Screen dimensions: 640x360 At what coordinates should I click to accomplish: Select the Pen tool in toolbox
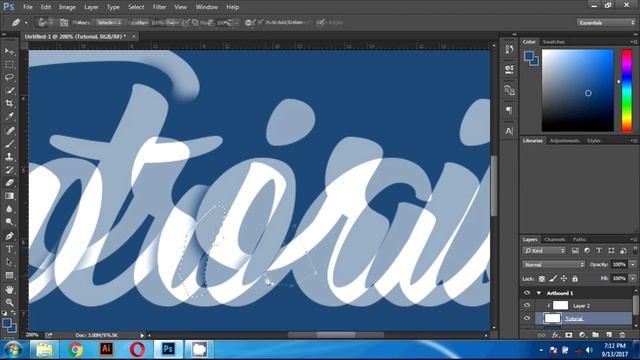(x=9, y=236)
